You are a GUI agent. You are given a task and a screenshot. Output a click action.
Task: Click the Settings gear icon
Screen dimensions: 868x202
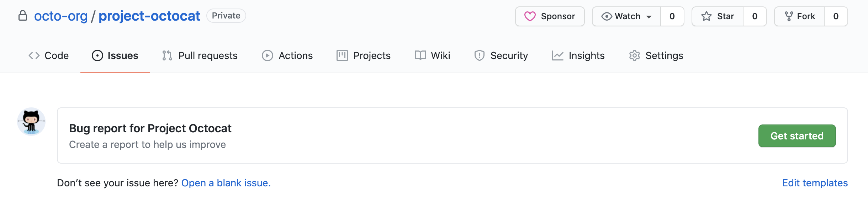tap(634, 56)
